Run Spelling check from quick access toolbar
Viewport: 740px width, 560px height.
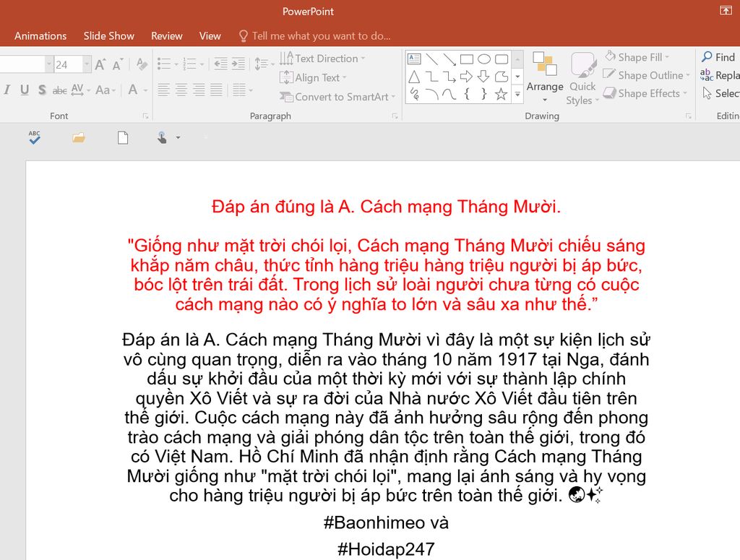[x=35, y=137]
